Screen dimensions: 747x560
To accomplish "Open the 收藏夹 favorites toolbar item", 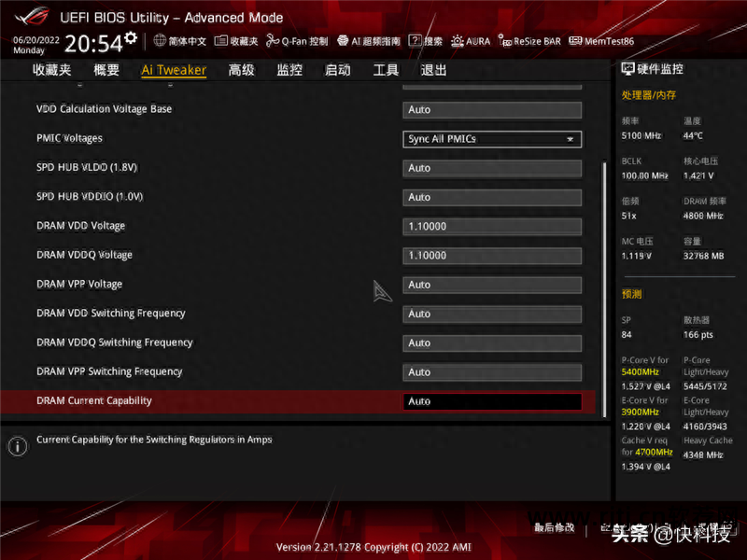I will coord(236,41).
